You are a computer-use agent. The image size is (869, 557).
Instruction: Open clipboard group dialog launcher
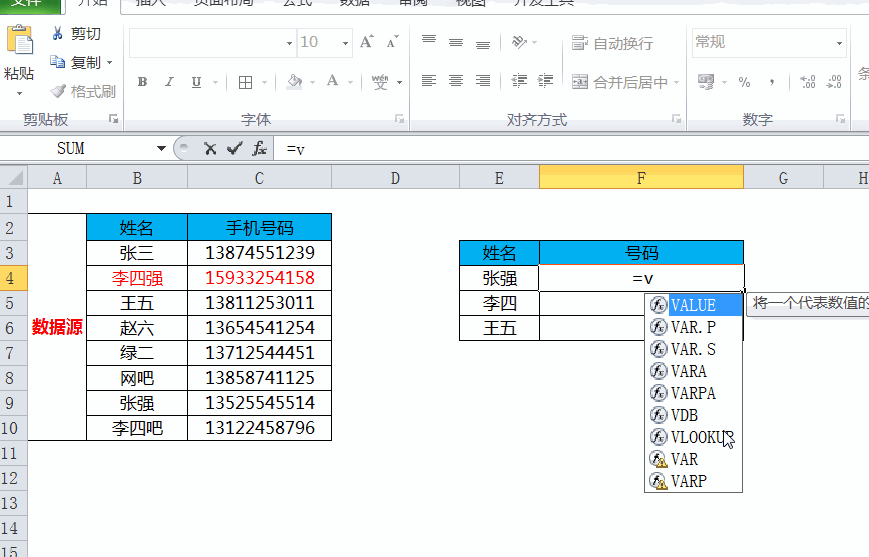tap(114, 119)
